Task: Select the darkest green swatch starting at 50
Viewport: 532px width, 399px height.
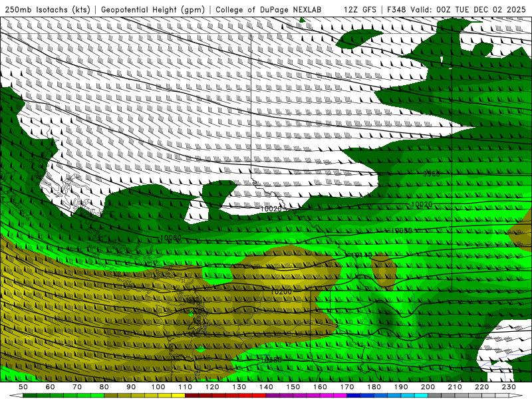Action: 30,396
